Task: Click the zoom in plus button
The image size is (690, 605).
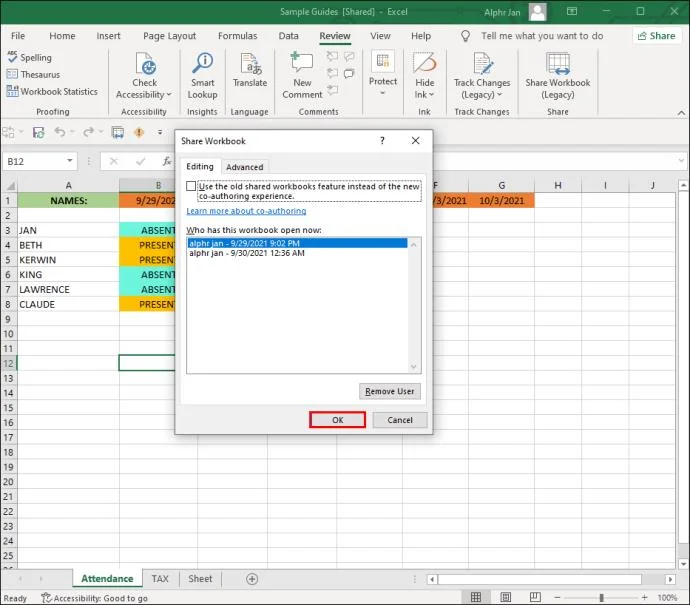Action: pyautogui.click(x=644, y=598)
